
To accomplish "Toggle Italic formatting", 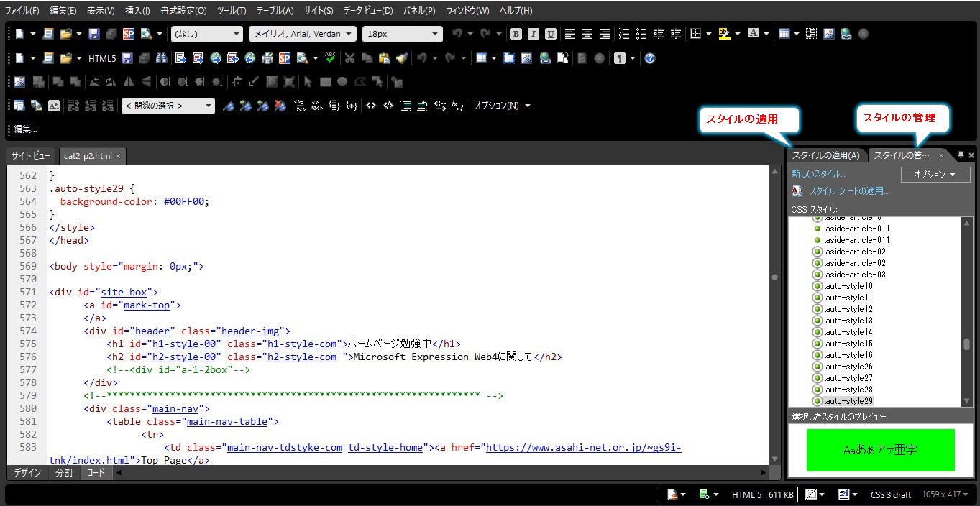I will tap(533, 34).
